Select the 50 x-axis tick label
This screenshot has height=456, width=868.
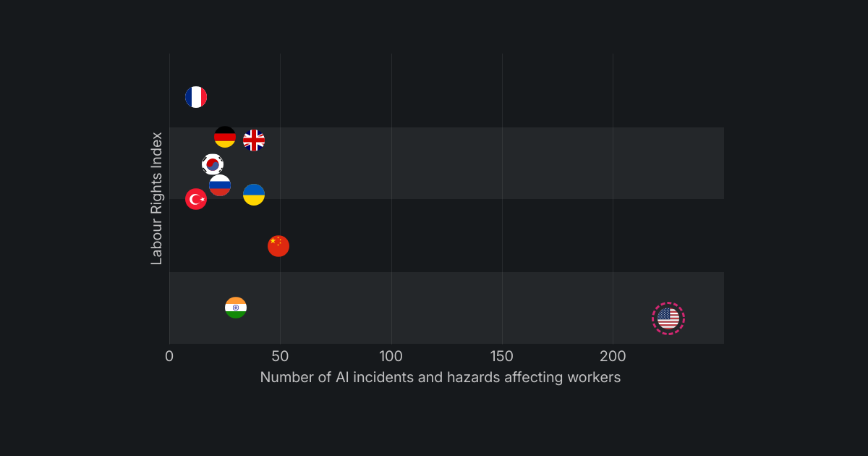(280, 356)
